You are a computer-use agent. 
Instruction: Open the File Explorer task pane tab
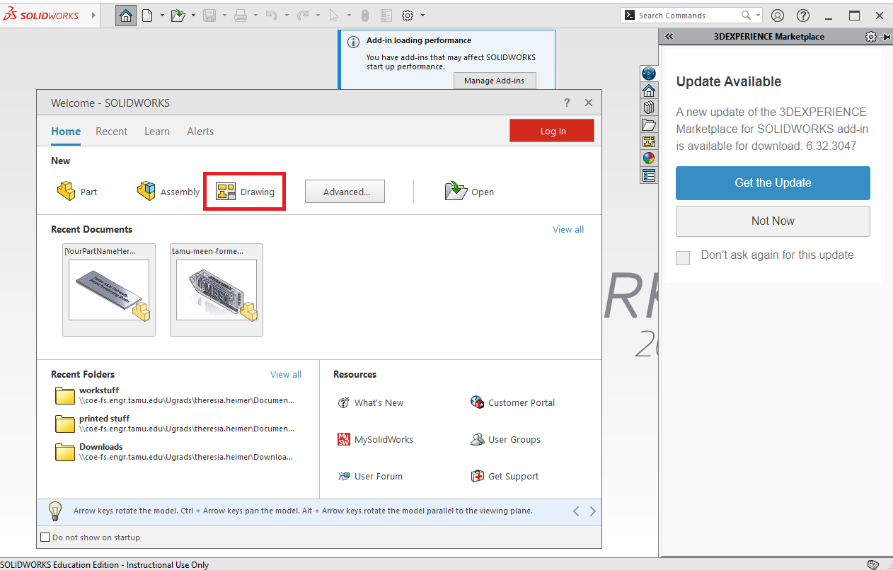tap(649, 125)
